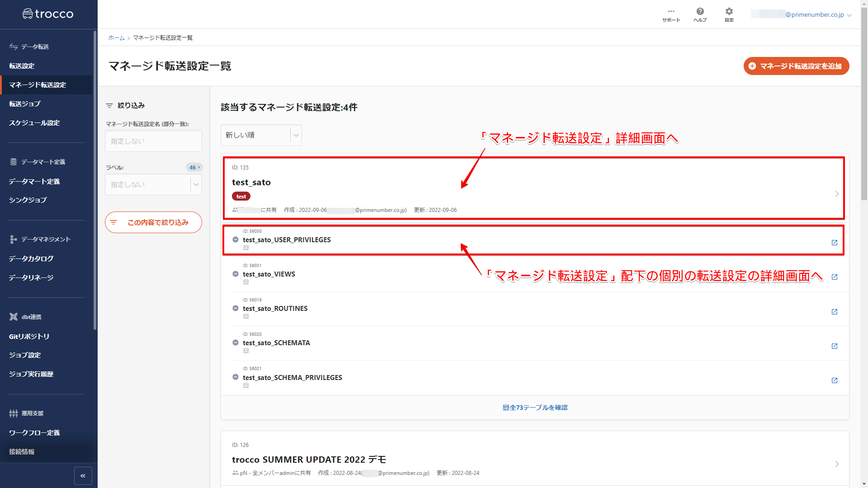868x488 pixels.
Task: Open ジョブ実行履歴 in sidebar
Action: click(31, 374)
